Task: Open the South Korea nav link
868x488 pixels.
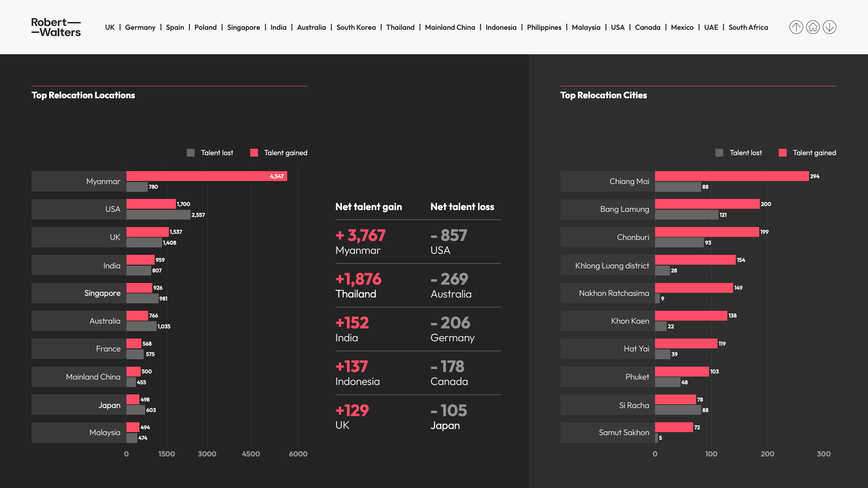Action: pyautogui.click(x=356, y=27)
